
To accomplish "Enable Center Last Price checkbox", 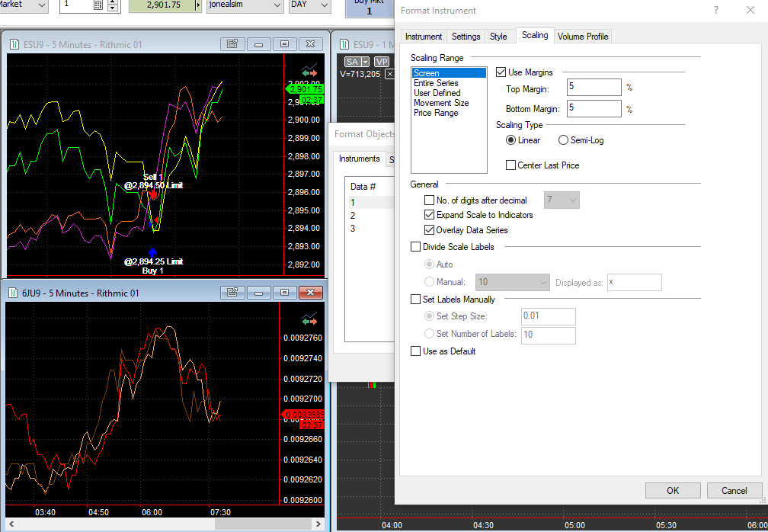I will [x=510, y=165].
